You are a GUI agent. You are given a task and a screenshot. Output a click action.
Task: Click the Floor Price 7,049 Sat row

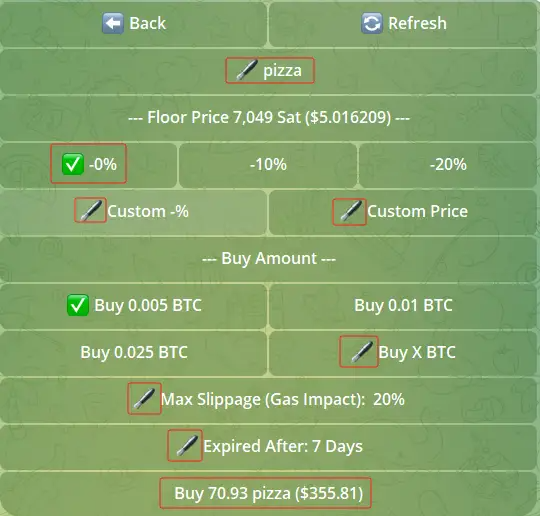coord(269,118)
